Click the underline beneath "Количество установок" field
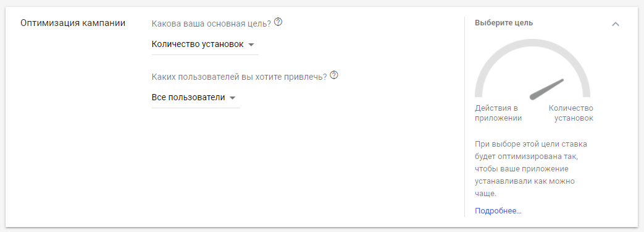The width and height of the screenshot is (644, 232). pos(205,54)
